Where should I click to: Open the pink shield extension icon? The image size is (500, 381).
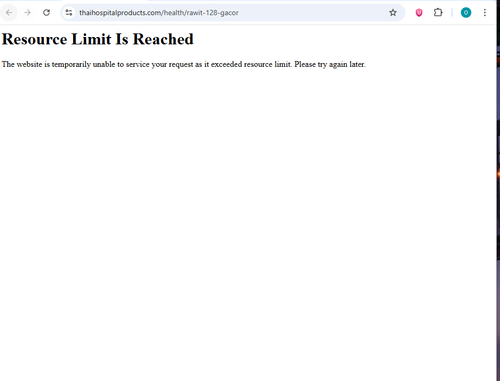(419, 13)
